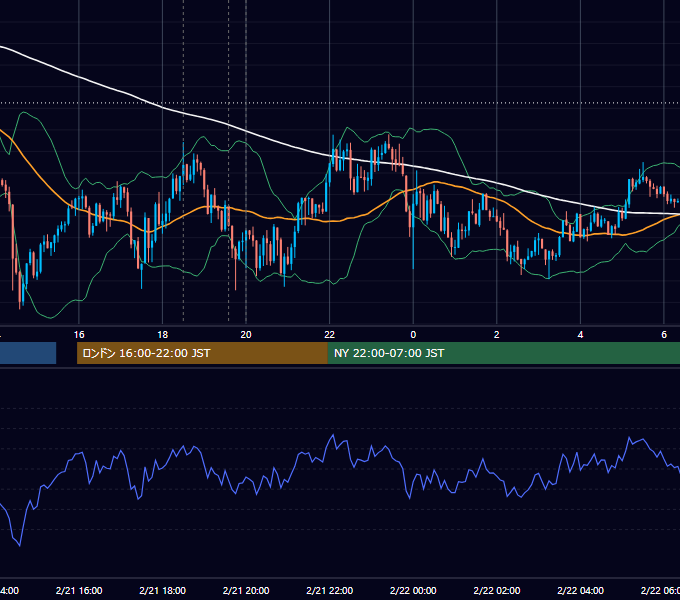Screen dimensions: 680x600
Task: Select the white dotted horizontal price line
Action: click(x=340, y=103)
